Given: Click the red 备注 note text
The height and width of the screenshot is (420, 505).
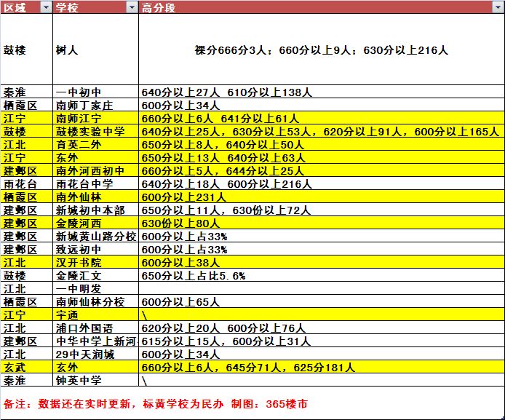Looking at the screenshot, I should tap(156, 403).
